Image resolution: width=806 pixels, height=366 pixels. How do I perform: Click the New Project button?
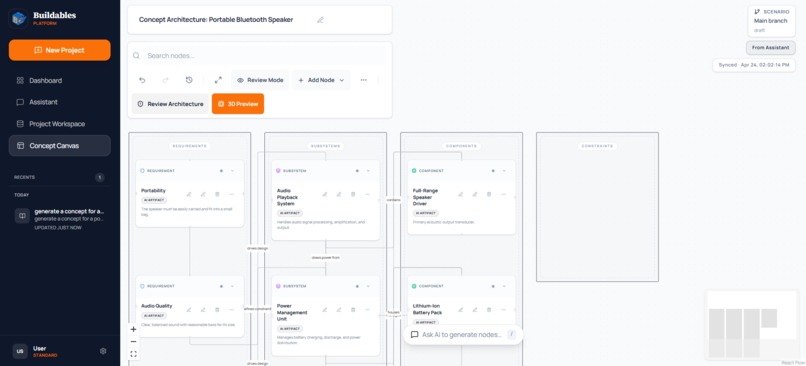click(60, 50)
